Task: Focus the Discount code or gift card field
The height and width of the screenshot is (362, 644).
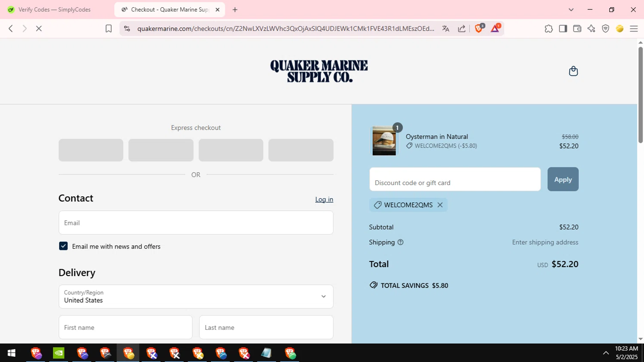Action: [455, 179]
